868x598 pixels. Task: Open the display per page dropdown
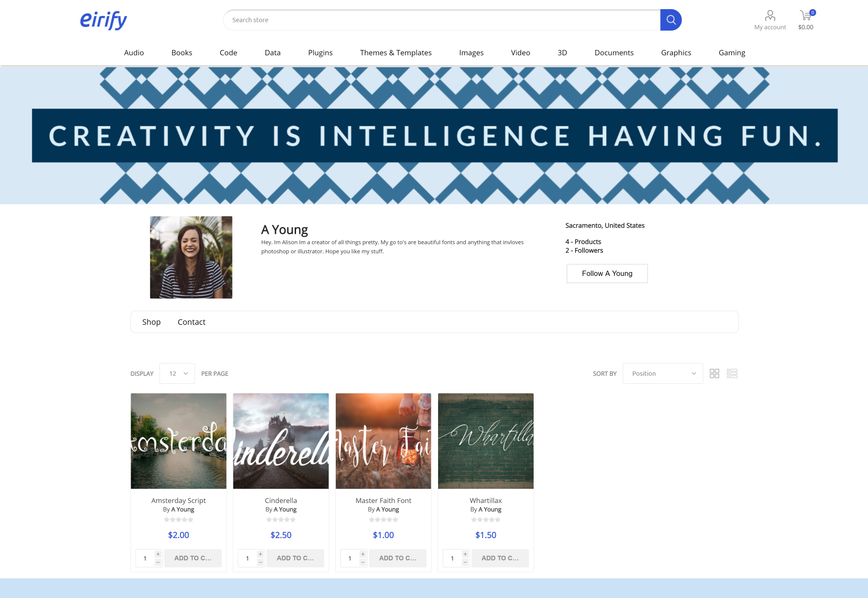[x=177, y=374]
